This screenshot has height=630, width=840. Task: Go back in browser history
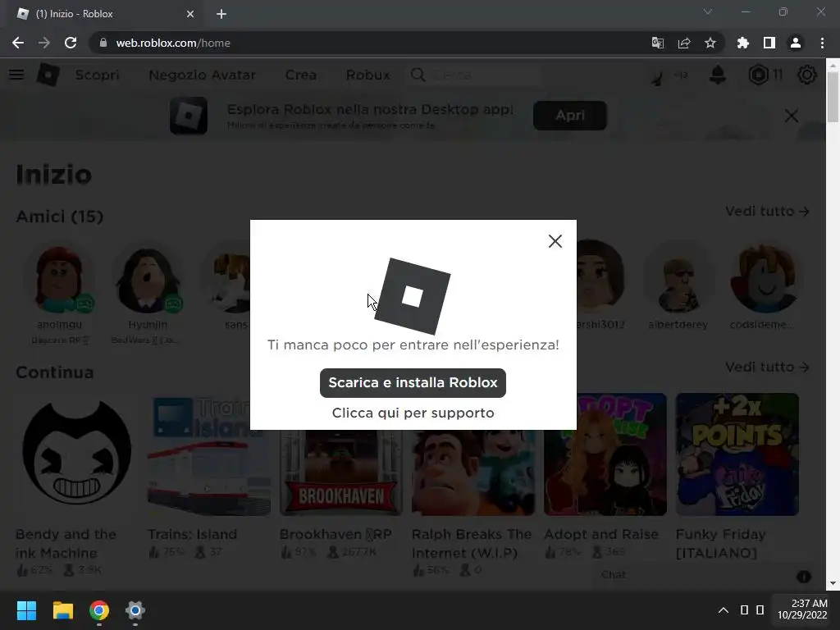pos(18,43)
